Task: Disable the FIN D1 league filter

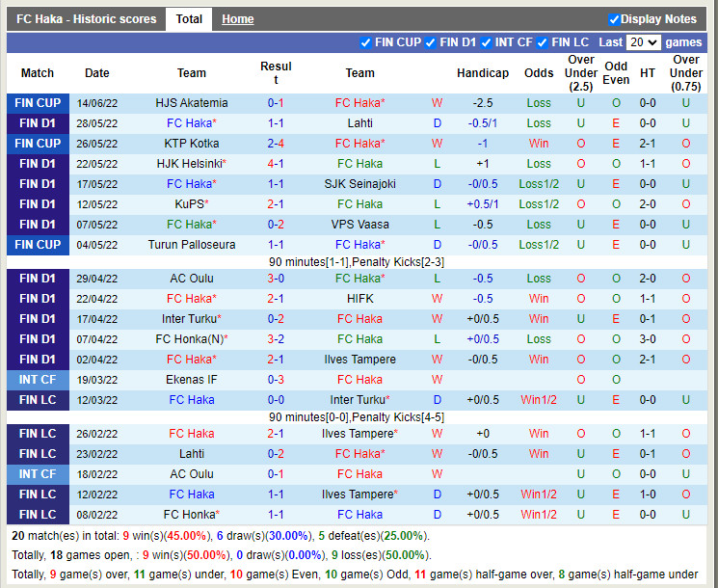Action: [x=431, y=42]
